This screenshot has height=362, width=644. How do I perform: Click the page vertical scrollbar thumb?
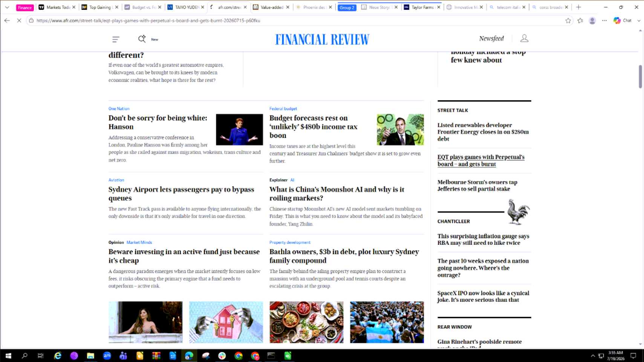tap(640, 77)
